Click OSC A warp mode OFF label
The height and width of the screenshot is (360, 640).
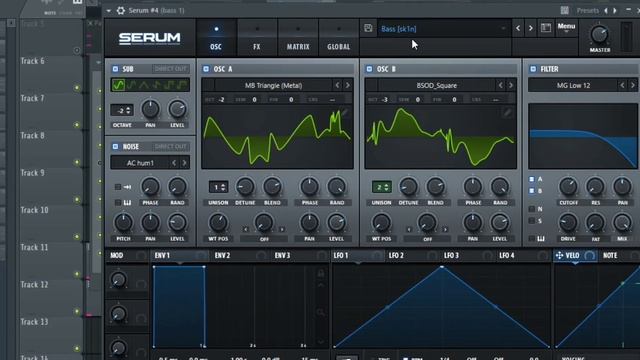pos(264,239)
